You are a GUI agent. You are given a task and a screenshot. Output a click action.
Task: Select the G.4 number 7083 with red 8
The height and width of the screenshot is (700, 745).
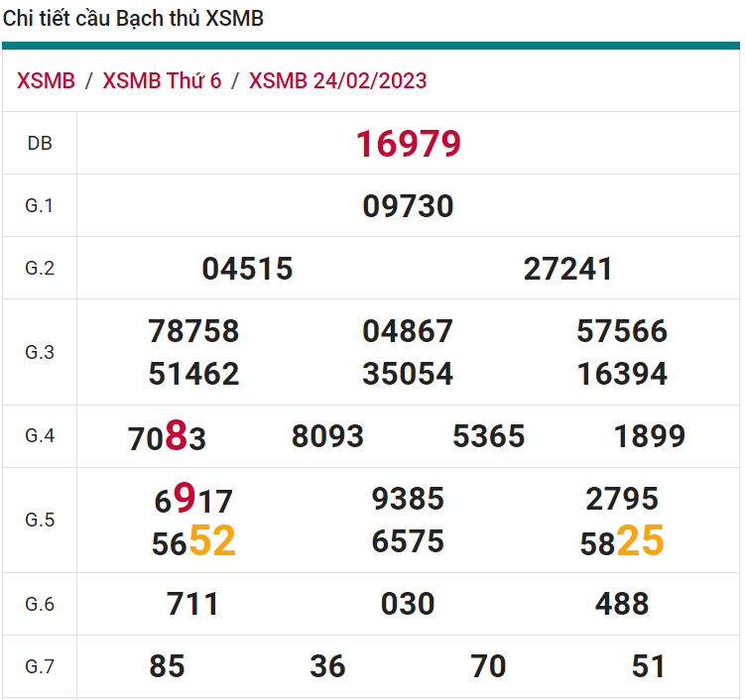coord(167,437)
